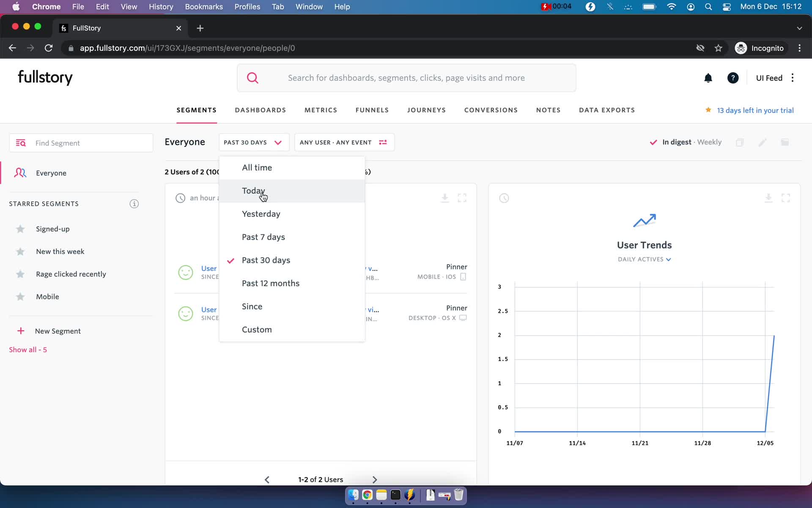Image resolution: width=812 pixels, height=508 pixels.
Task: Click the Find Segment search icon
Action: coord(21,143)
